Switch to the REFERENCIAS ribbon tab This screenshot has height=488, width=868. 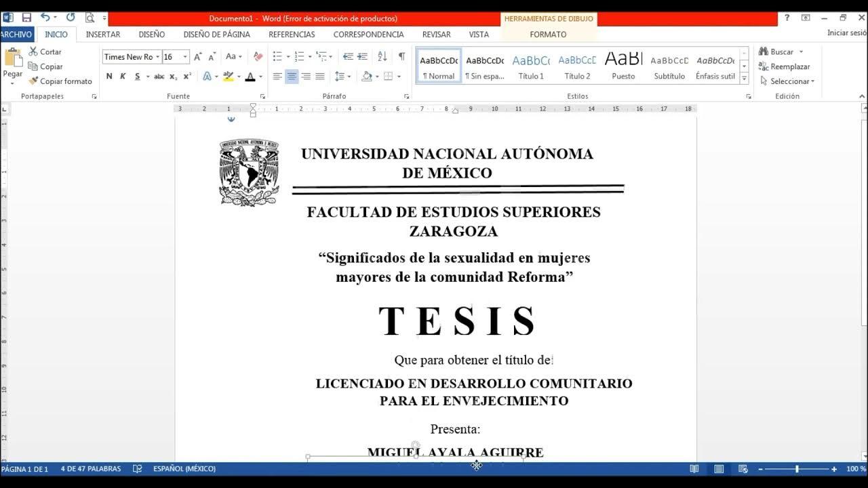click(292, 34)
